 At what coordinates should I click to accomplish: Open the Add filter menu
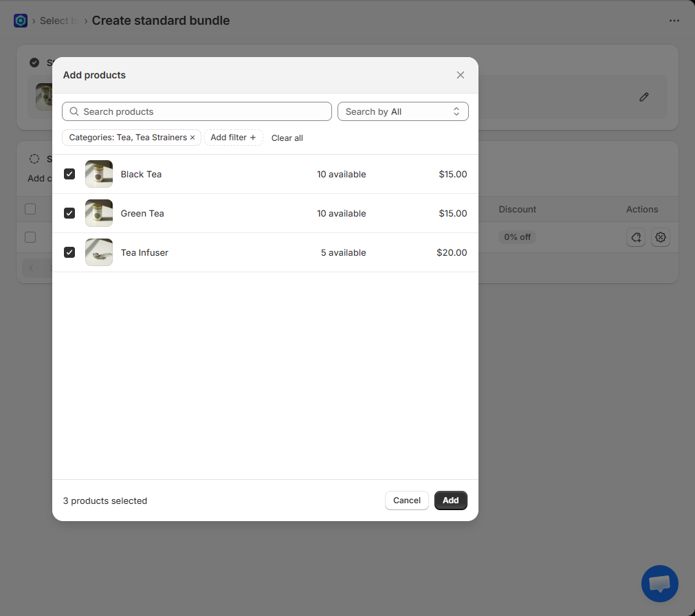click(233, 137)
